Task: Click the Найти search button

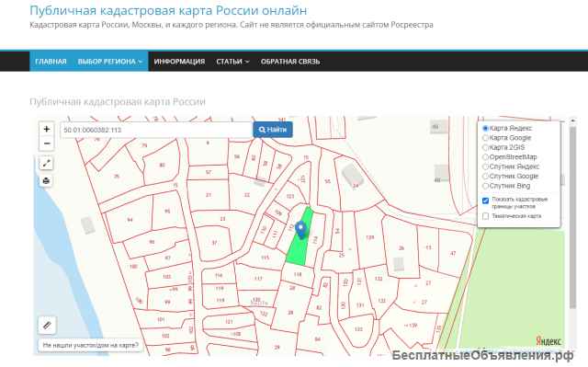Action: tap(273, 130)
